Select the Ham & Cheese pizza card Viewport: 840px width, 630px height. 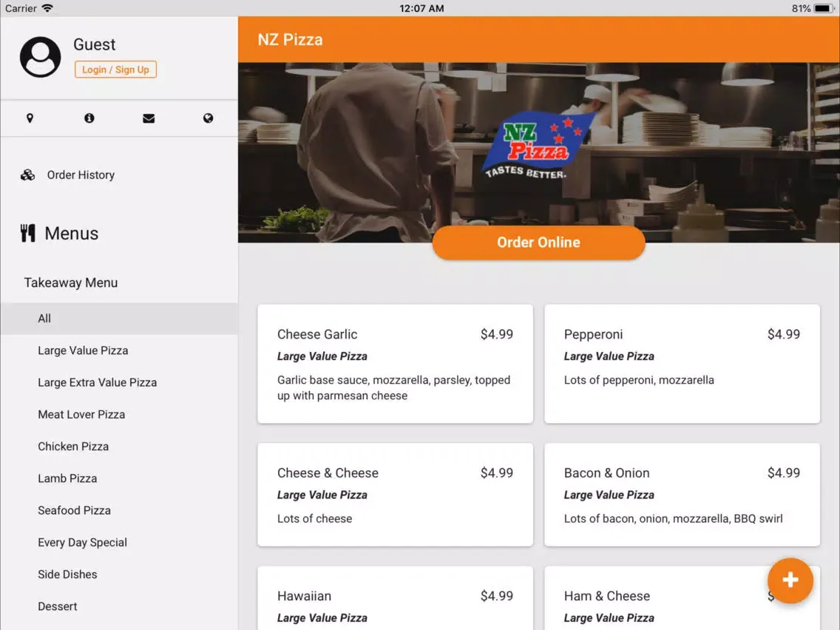[x=682, y=598]
